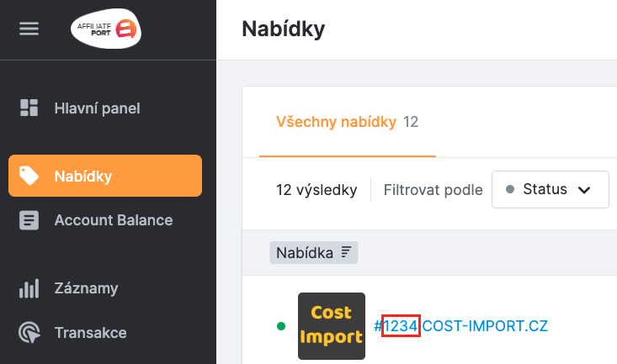Click the Account Balance document icon
Screen dimensions: 617x364
point(29,220)
